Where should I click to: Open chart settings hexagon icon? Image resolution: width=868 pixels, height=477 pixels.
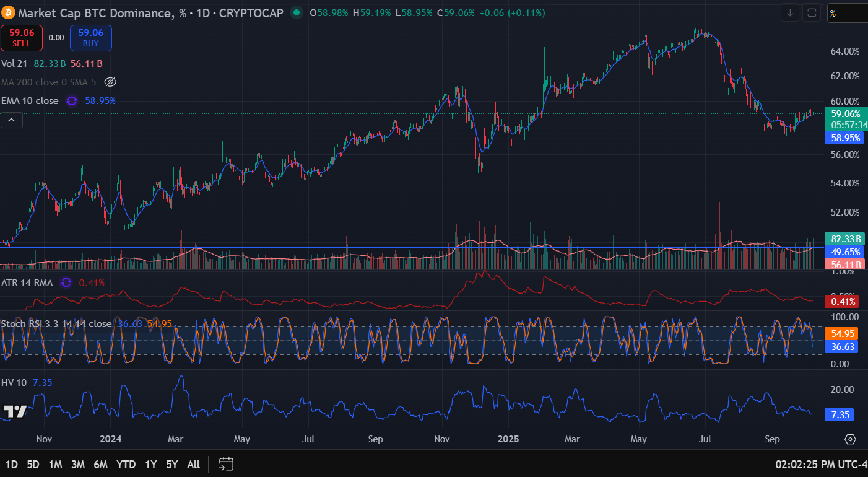(x=850, y=439)
